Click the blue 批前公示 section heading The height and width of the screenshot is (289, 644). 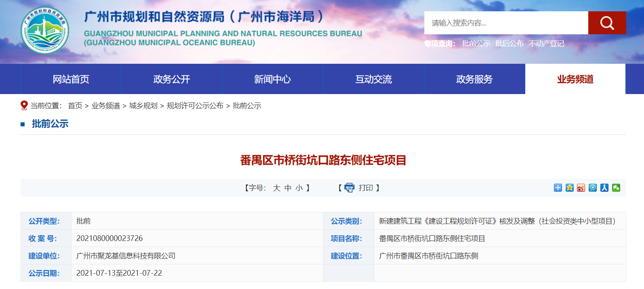tap(50, 124)
